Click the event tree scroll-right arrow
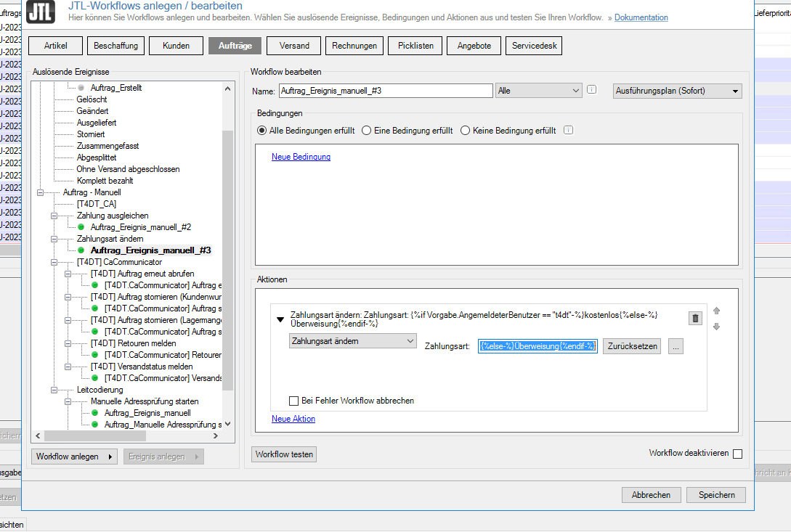 216,435
